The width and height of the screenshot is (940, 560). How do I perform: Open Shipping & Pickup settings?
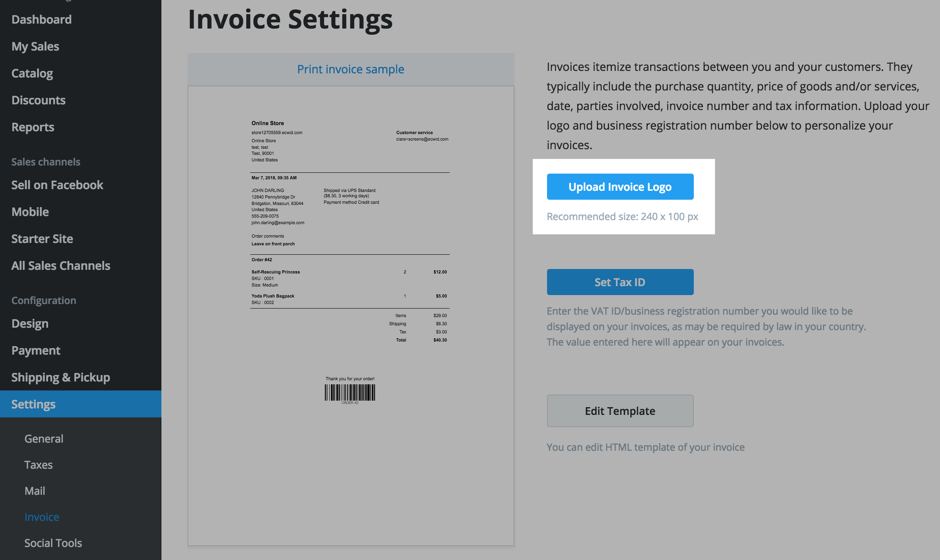tap(61, 377)
